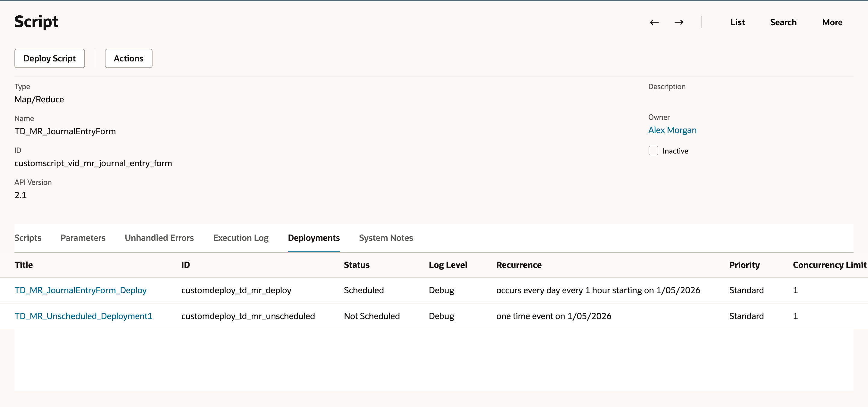The image size is (868, 407).
Task: Open the TD_MR_JournalEntryForm_Deploy deployment
Action: click(80, 290)
